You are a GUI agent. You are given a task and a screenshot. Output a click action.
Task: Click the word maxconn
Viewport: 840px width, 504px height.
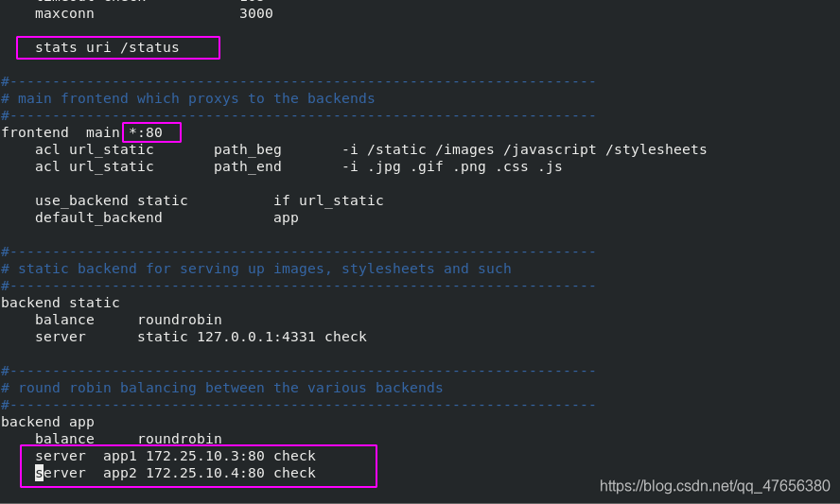click(x=64, y=13)
